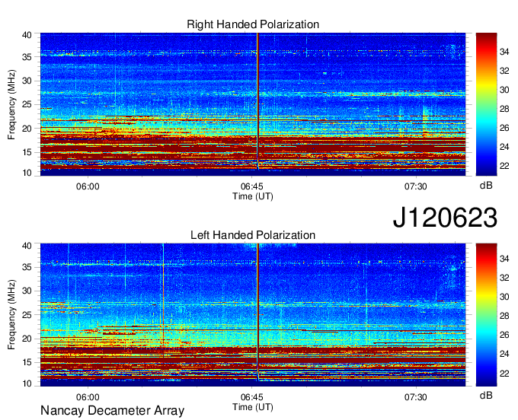Click the 30 dB mark on Right Handed colorbar
Image resolution: width=518 pixels, height=420 pixels.
pos(504,90)
